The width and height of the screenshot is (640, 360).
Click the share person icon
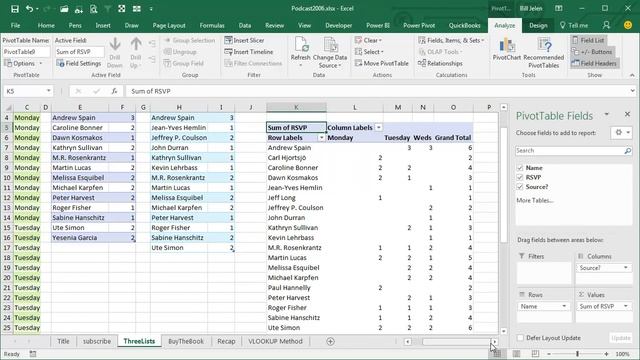(607, 25)
